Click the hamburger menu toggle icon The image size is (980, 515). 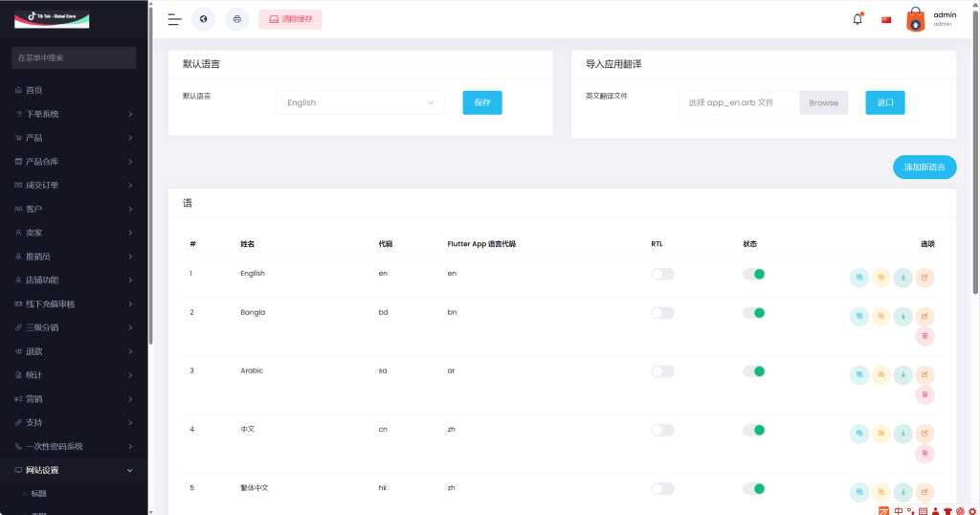click(174, 19)
